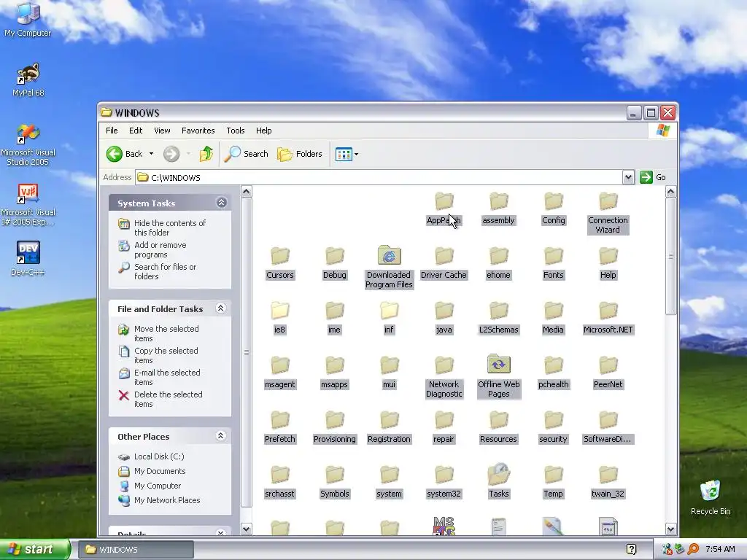Click the taskbar help question mark icon
Image resolution: width=747 pixels, height=560 pixels.
pos(631,550)
